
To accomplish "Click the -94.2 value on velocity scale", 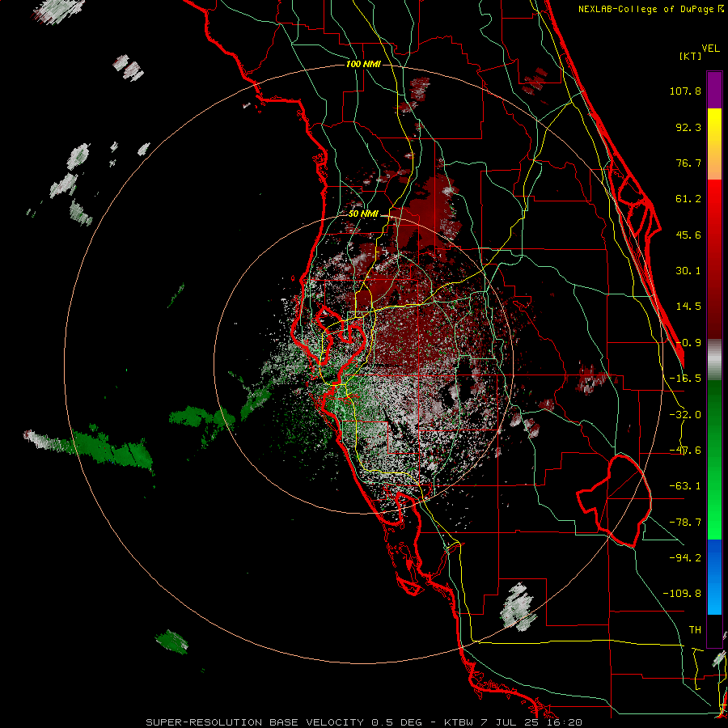I will coord(685,557).
